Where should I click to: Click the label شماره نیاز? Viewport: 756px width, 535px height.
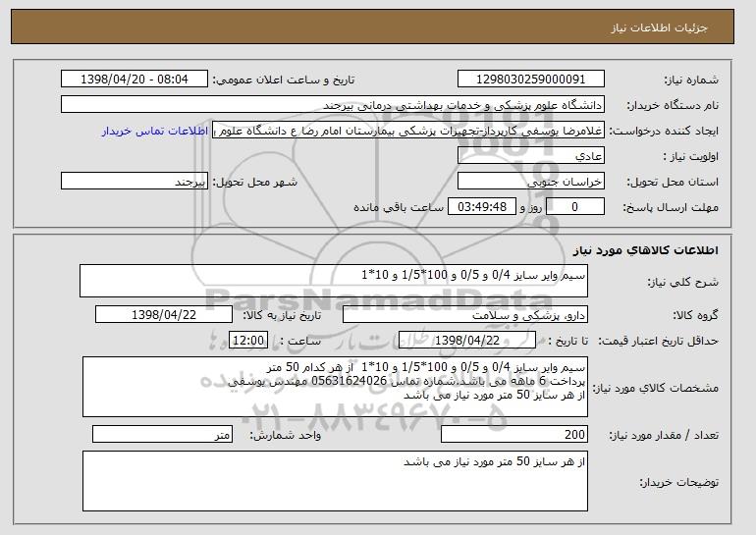tap(691, 80)
